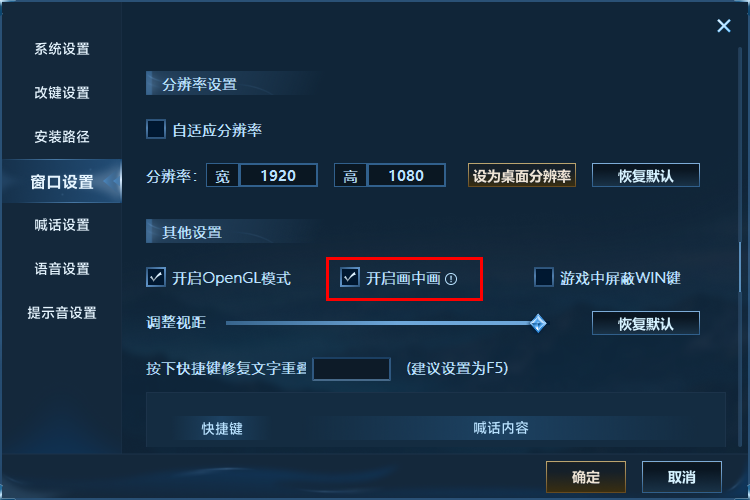
Task: Close the settings dialog with X
Action: 724,26
